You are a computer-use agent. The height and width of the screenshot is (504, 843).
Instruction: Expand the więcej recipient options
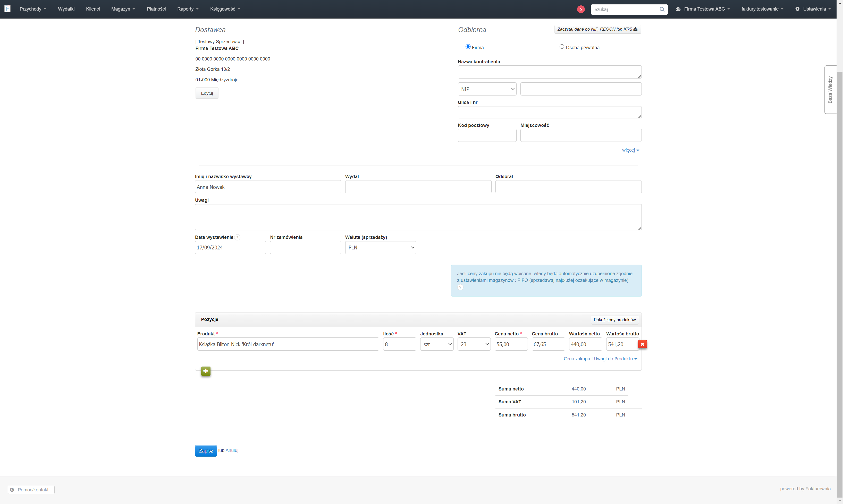[x=630, y=150]
